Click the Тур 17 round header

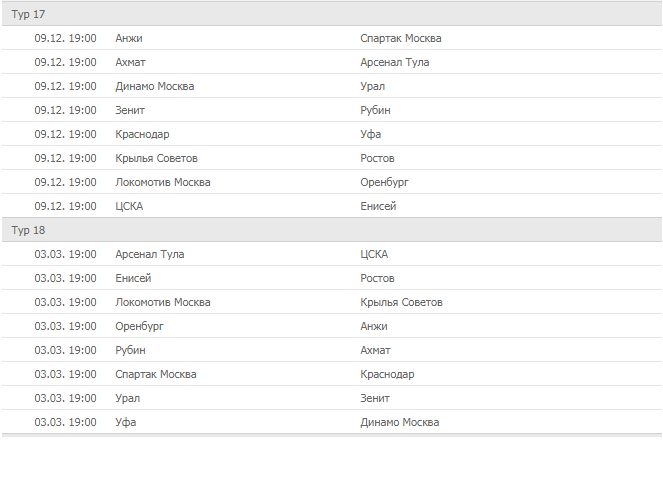click(28, 14)
